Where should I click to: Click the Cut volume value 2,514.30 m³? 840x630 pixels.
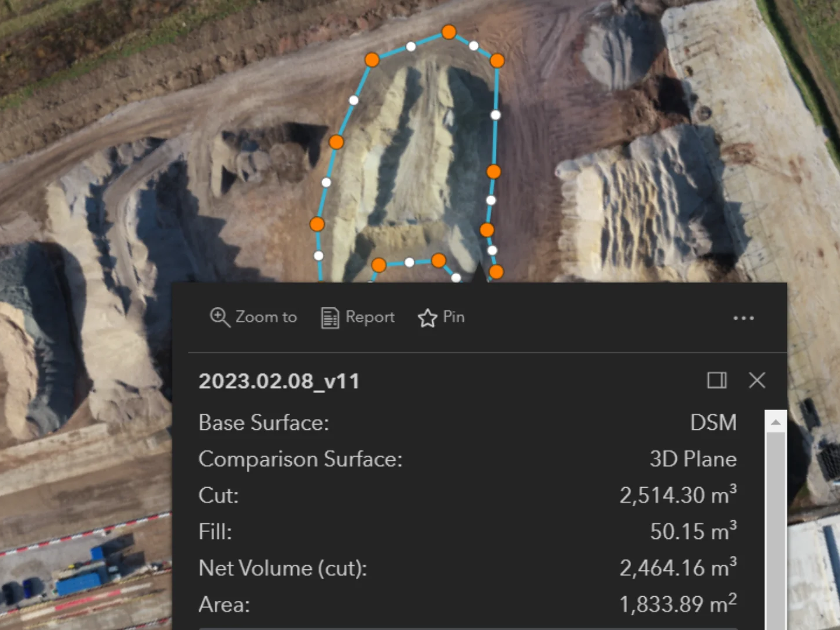[x=678, y=495]
